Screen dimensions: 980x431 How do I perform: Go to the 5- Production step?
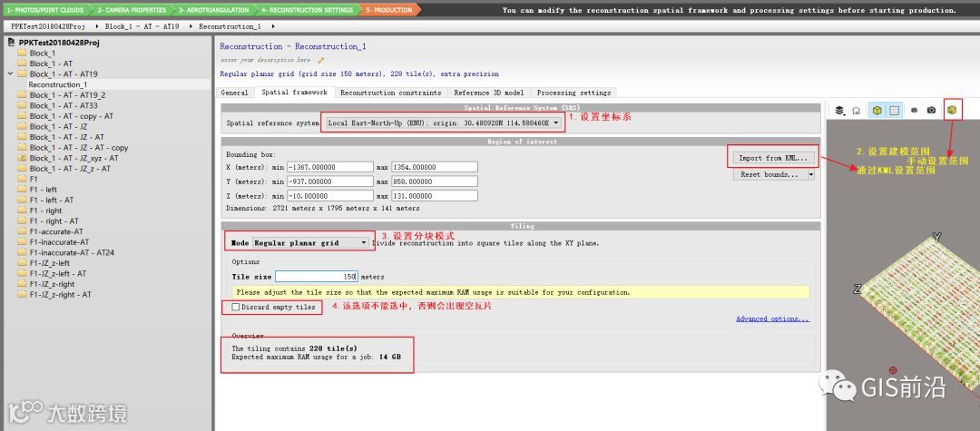[x=388, y=10]
